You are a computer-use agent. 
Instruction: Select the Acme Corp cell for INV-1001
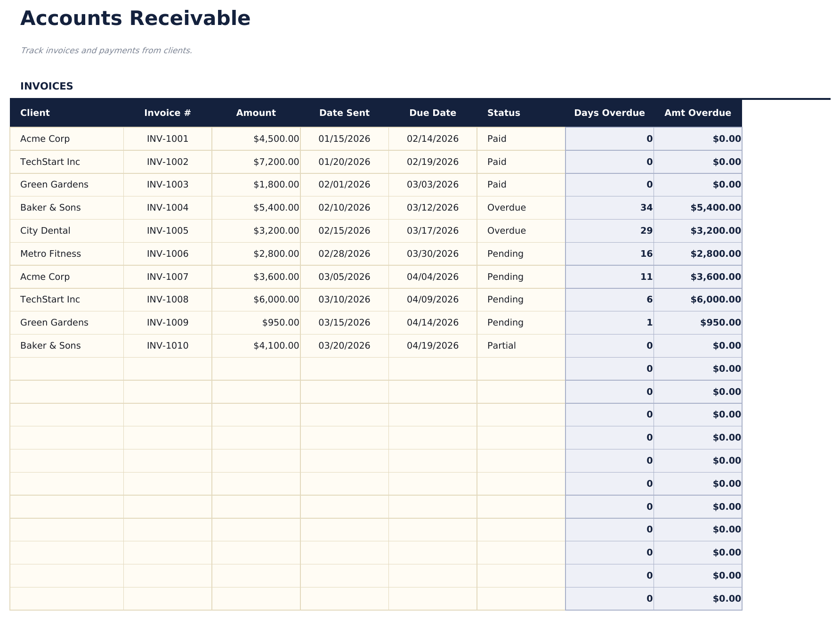click(x=45, y=139)
